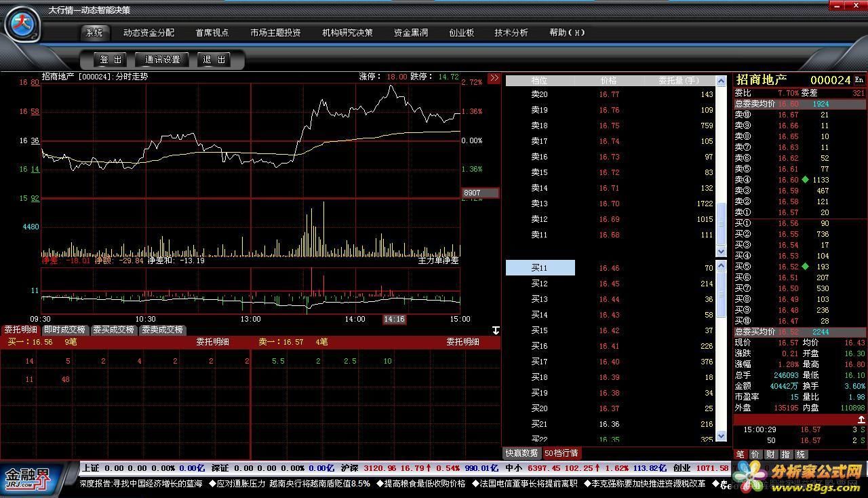Click the 总委卖均价 row
The height and width of the screenshot is (498, 868).
tap(800, 104)
